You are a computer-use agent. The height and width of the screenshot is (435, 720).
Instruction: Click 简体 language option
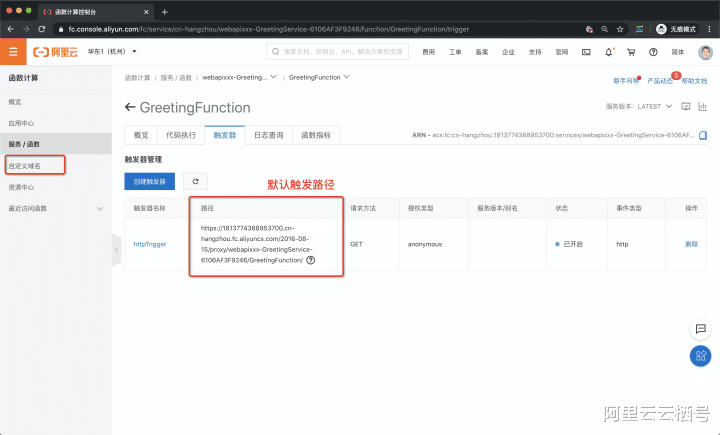pos(678,52)
